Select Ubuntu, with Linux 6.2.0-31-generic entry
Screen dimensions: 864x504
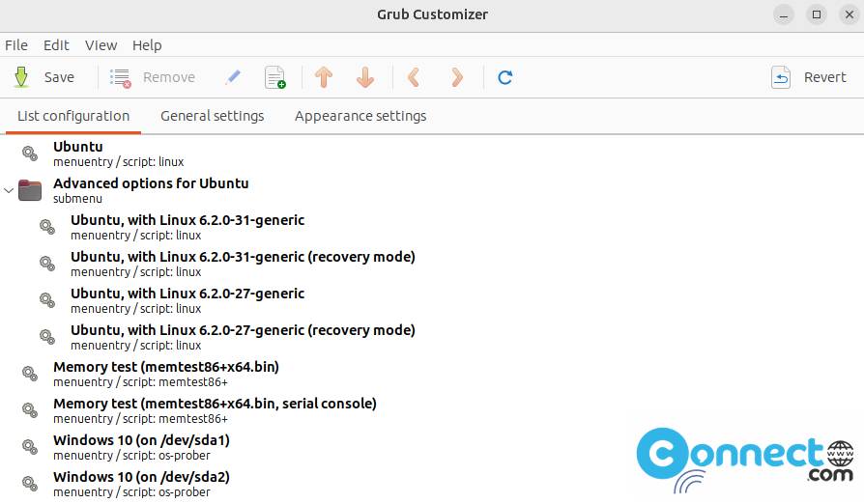(x=432, y=227)
